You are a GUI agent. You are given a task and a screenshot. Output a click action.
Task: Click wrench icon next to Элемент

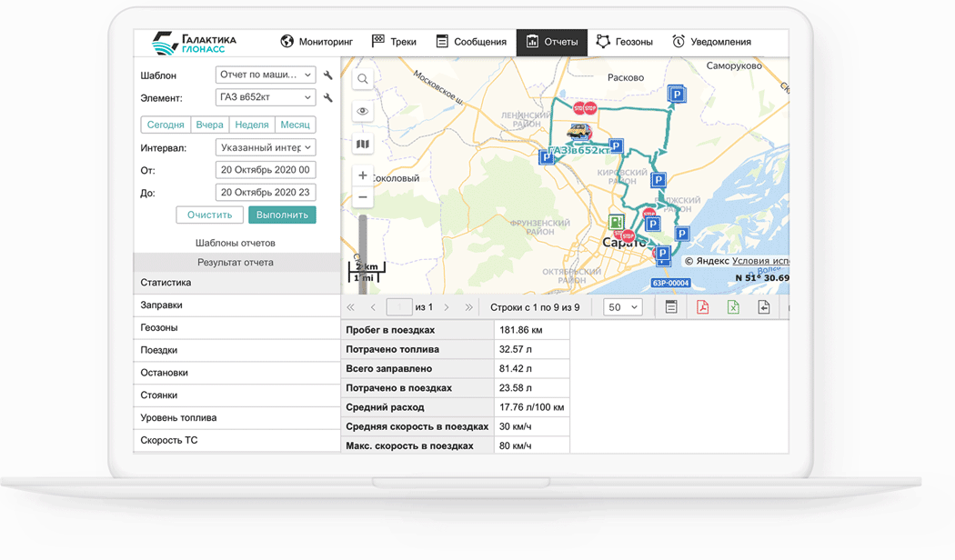coord(327,97)
